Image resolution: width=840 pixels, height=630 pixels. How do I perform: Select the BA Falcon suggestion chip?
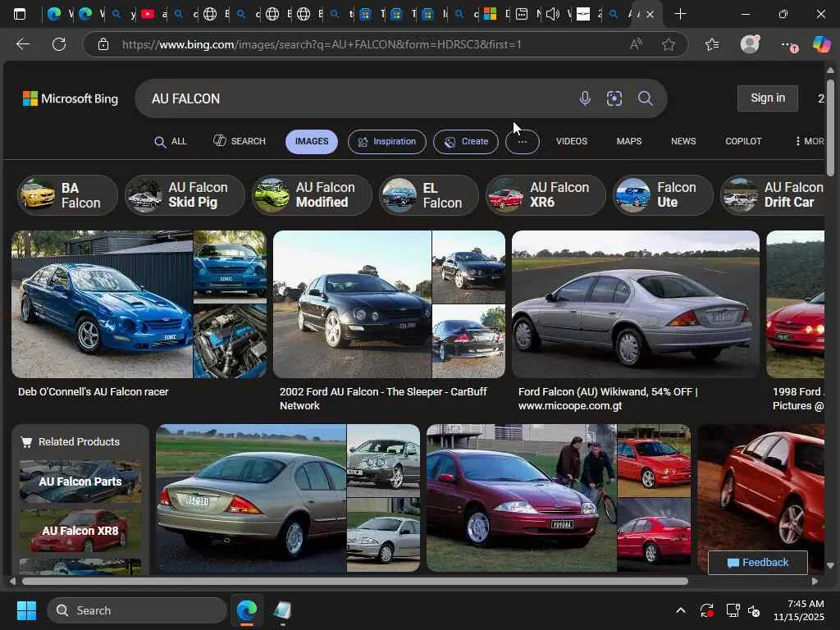tap(67, 195)
